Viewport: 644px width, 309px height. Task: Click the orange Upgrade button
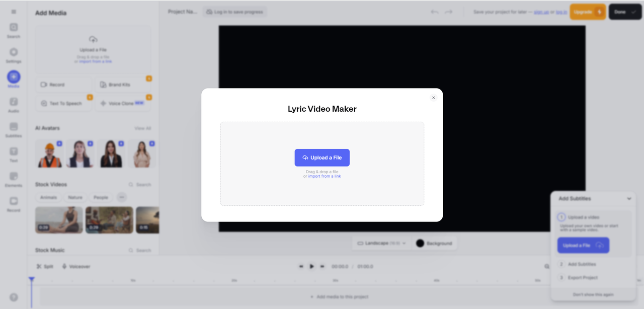(588, 12)
